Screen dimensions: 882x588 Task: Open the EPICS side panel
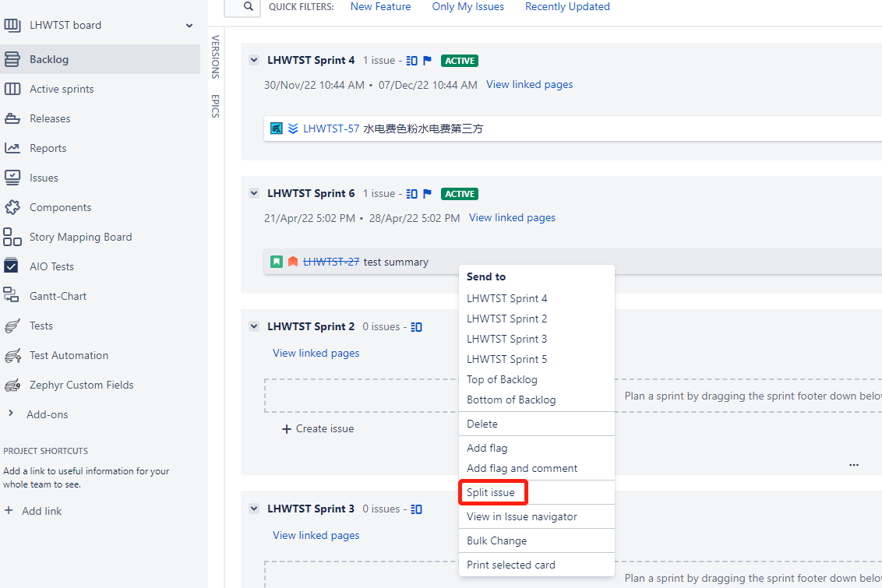[x=213, y=108]
